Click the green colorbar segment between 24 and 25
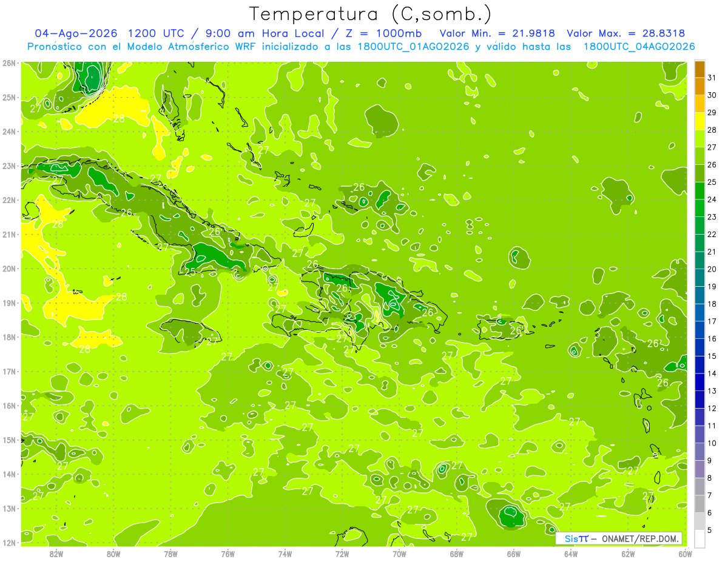This screenshot has height=562, width=728. (x=699, y=191)
